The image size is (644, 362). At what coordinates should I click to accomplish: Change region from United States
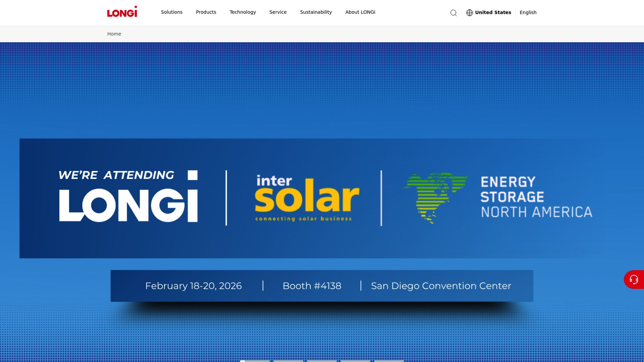coord(493,12)
